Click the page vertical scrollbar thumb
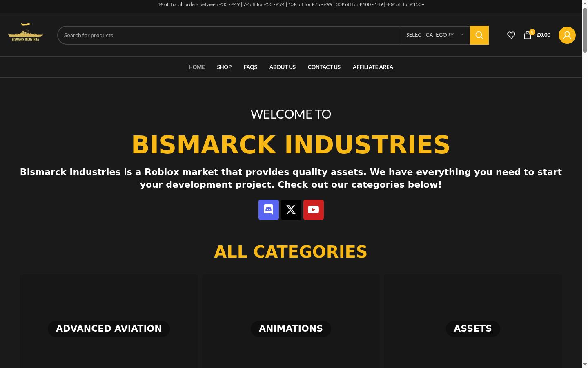 (x=585, y=29)
